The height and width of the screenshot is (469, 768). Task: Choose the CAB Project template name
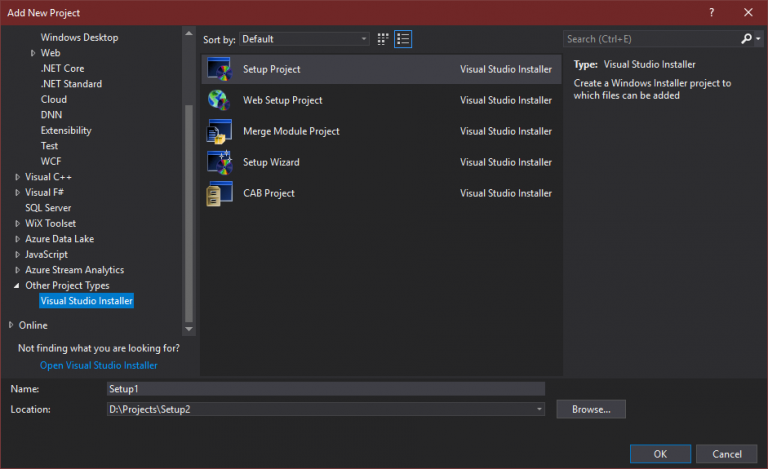pos(269,193)
